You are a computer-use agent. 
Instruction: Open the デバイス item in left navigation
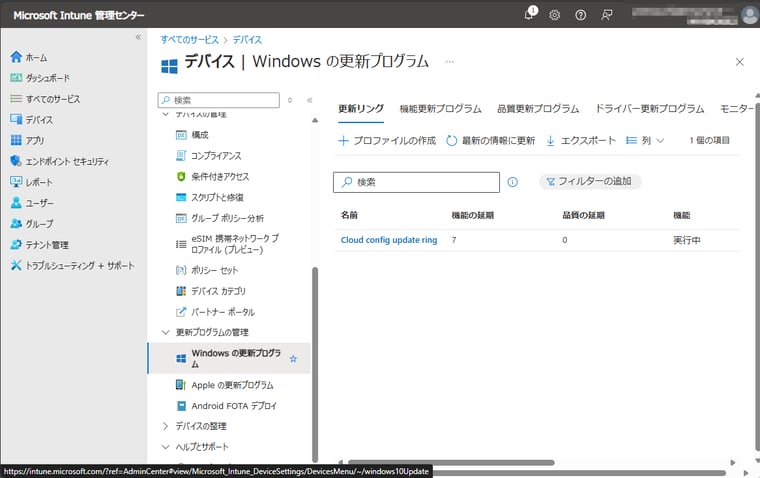tap(39, 120)
